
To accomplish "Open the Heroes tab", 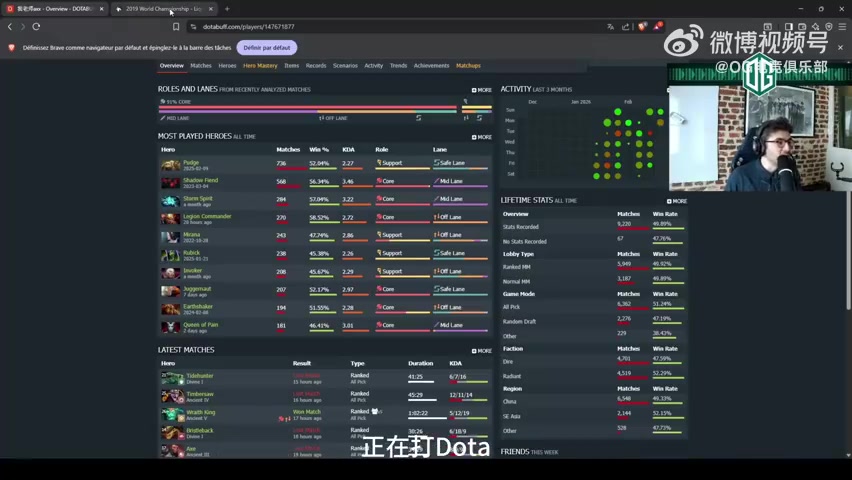I will coord(227,66).
